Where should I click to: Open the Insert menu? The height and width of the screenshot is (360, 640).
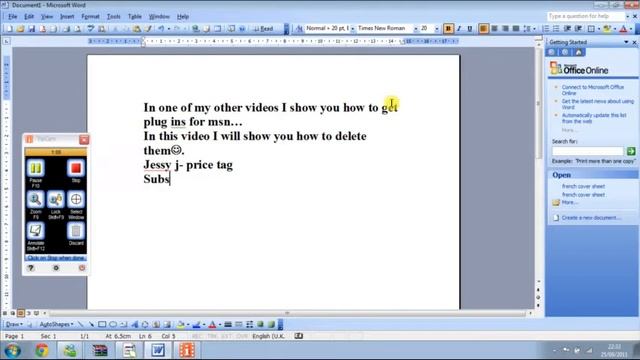coord(67,17)
